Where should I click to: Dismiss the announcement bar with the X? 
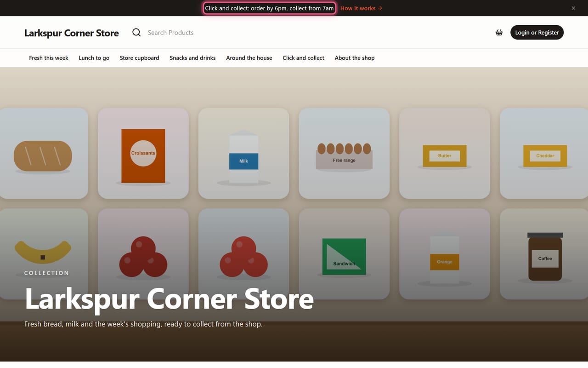573,8
